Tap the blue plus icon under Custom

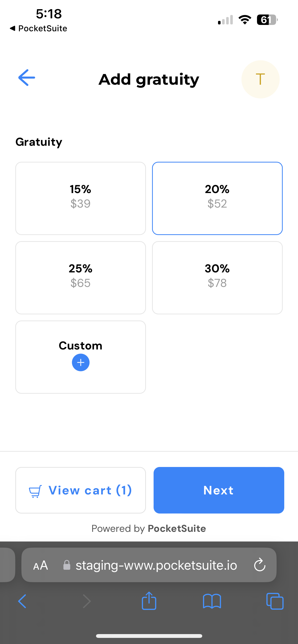(x=80, y=362)
